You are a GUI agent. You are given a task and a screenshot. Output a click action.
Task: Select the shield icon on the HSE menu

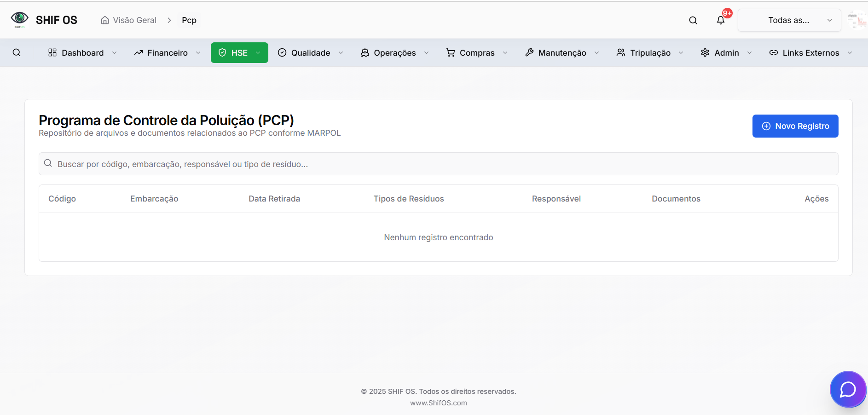pyautogui.click(x=223, y=52)
